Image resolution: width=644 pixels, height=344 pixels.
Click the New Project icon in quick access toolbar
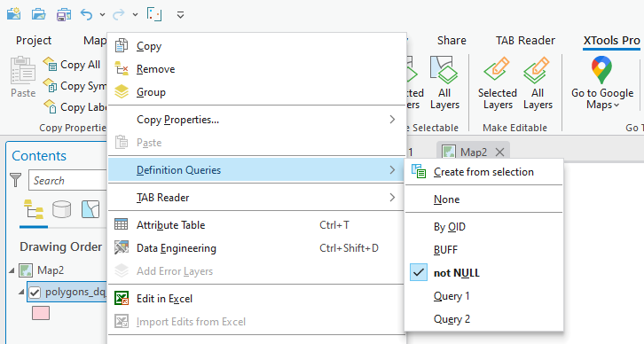[13, 14]
